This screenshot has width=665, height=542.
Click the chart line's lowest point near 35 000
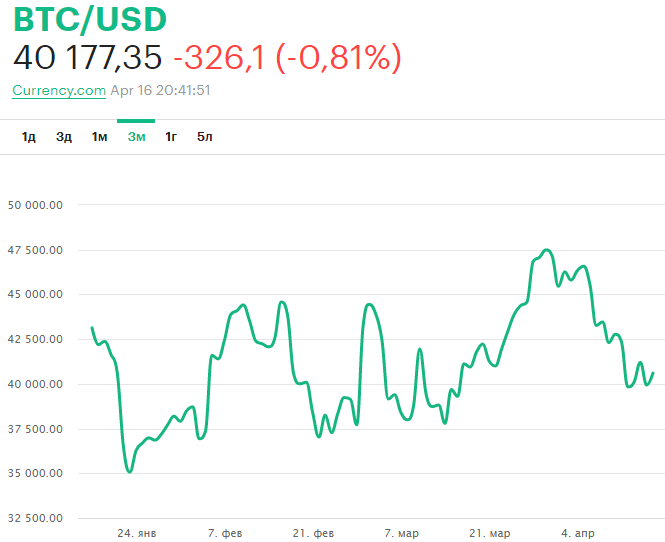tap(129, 471)
